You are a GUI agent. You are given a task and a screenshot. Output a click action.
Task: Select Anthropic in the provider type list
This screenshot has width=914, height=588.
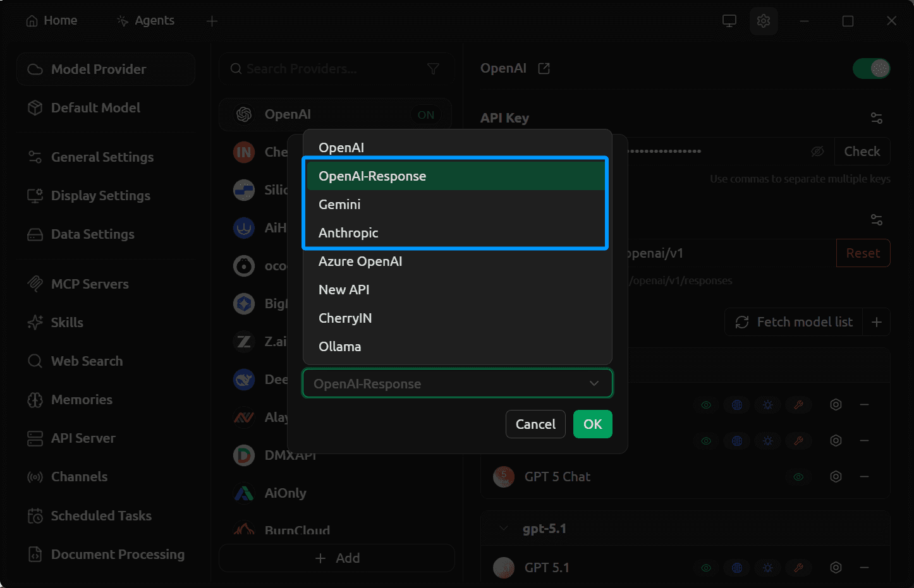458,233
